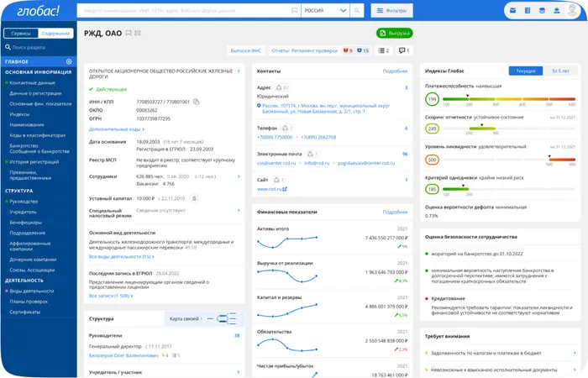Open the user profile avatar
The width and height of the screenshot is (588, 378).
(572, 10)
